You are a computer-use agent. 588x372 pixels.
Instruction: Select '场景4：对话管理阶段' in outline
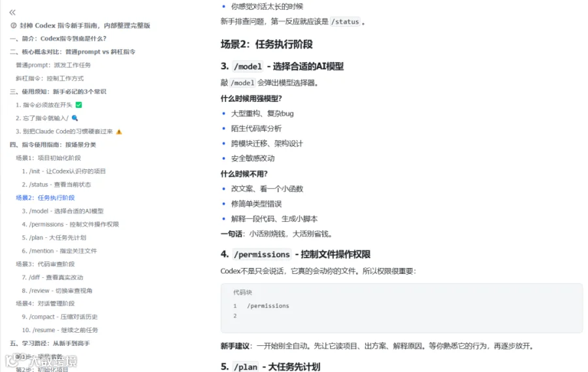[x=45, y=303]
